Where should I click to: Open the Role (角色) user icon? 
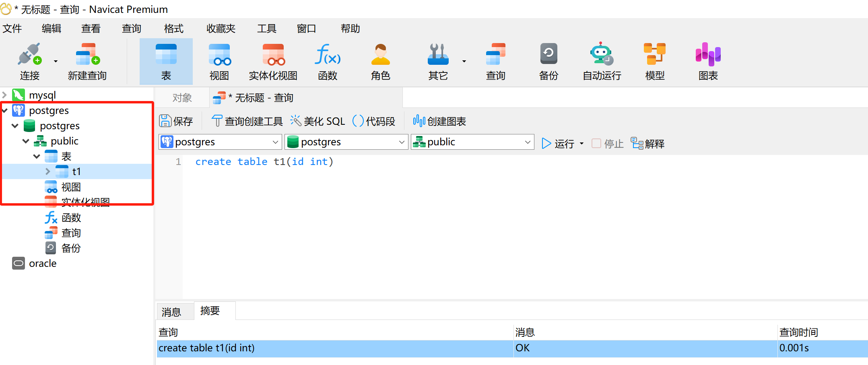[380, 54]
